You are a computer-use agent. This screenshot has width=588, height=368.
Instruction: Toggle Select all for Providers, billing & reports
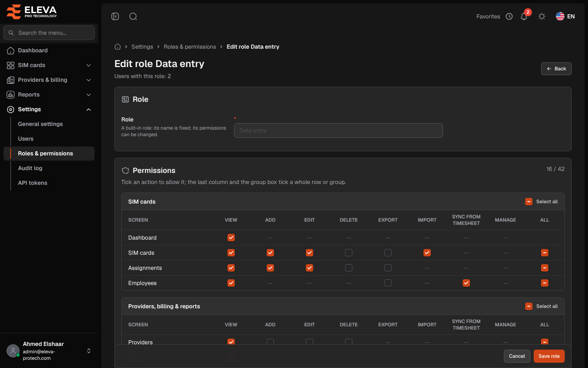[529, 306]
